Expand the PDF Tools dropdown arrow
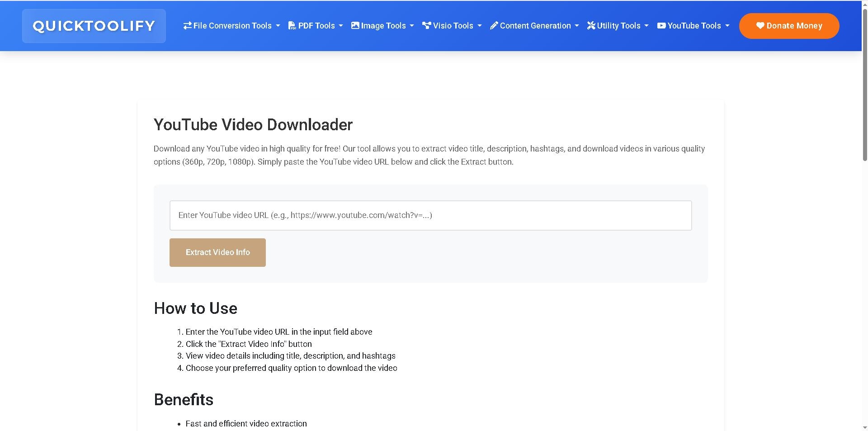The height and width of the screenshot is (431, 868). click(341, 26)
